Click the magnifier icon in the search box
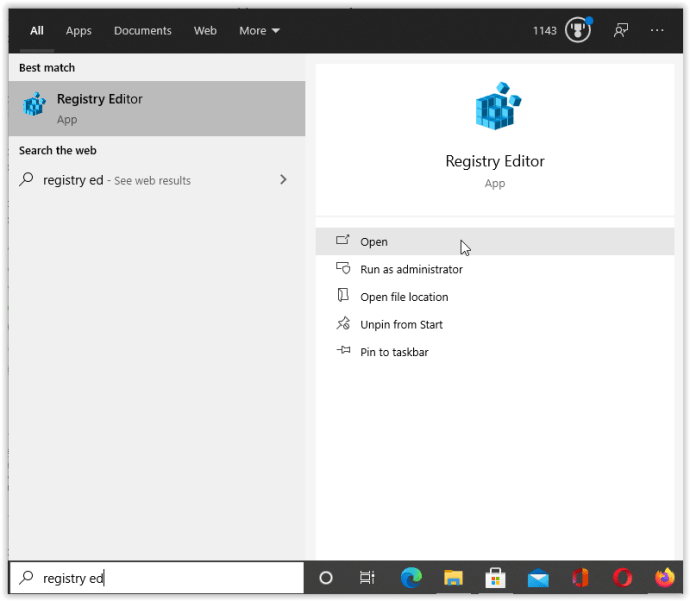 [x=26, y=577]
